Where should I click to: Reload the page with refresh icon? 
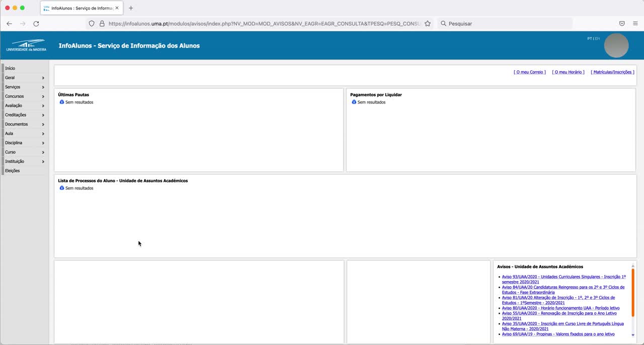(36, 24)
